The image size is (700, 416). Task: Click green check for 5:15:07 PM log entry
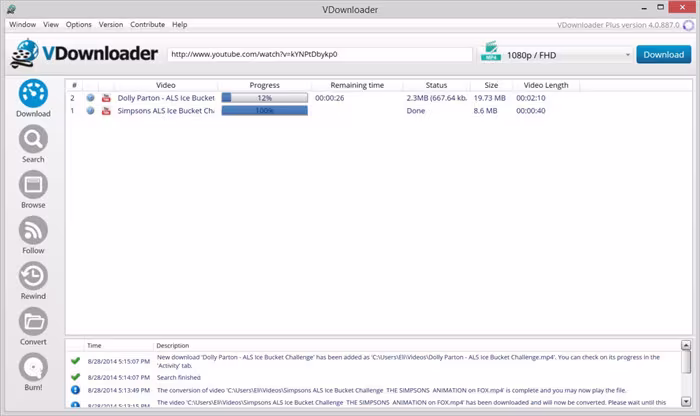tap(75, 361)
